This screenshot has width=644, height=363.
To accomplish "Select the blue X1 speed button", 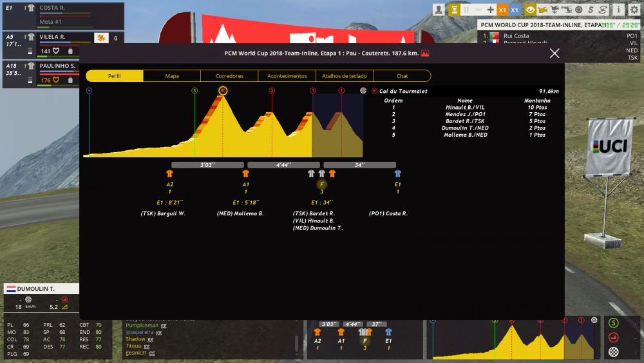I will point(514,10).
